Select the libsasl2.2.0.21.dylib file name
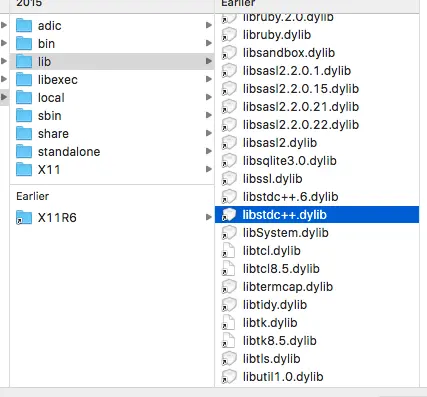427x397 pixels. coord(301,107)
